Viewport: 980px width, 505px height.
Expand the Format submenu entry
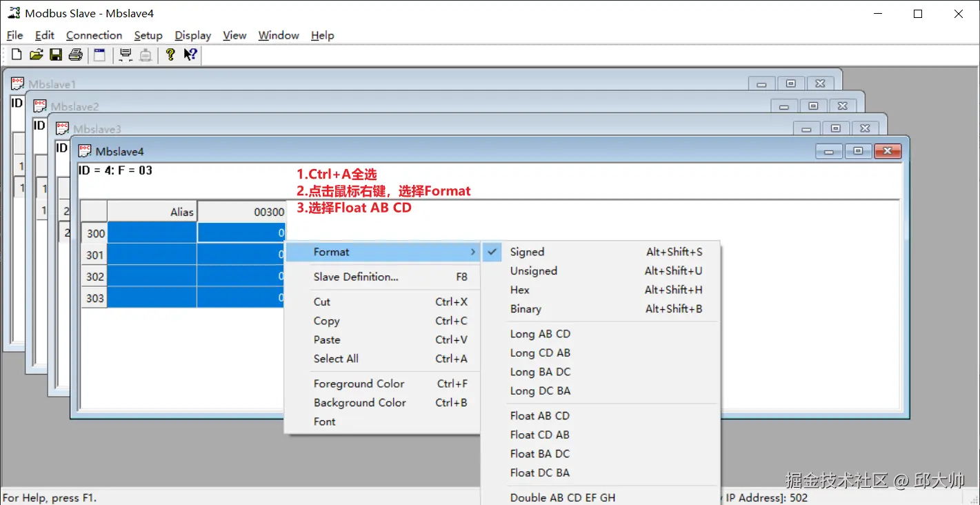[x=383, y=252]
